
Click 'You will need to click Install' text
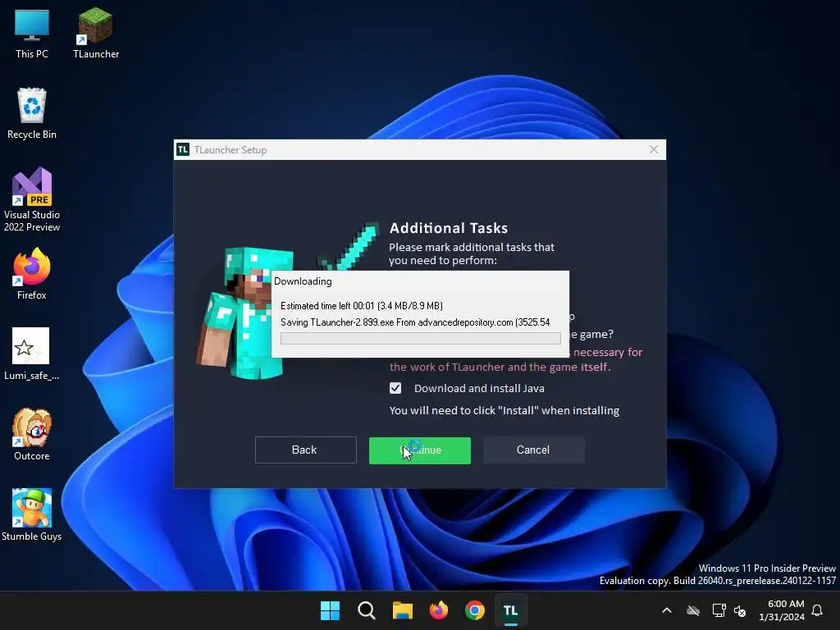[504, 410]
